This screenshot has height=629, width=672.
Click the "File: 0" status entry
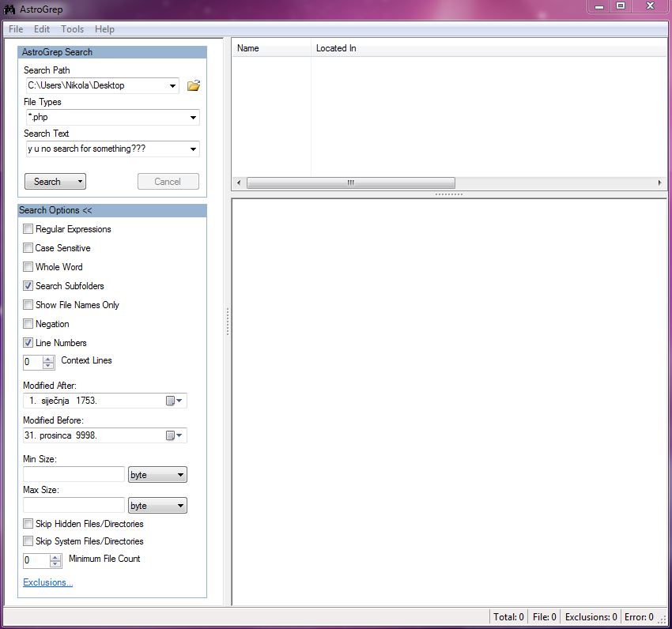544,616
